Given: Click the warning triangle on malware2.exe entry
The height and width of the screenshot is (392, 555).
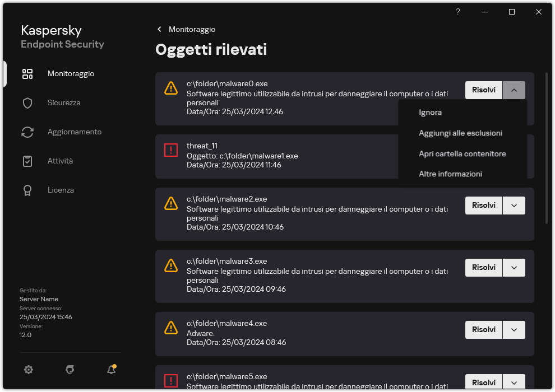Looking at the screenshot, I should point(171,203).
